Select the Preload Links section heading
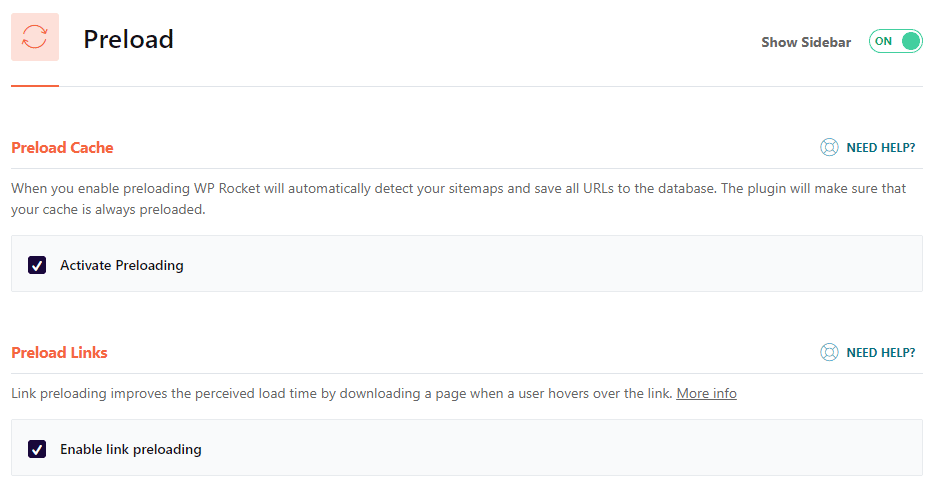The height and width of the screenshot is (486, 932). click(59, 353)
